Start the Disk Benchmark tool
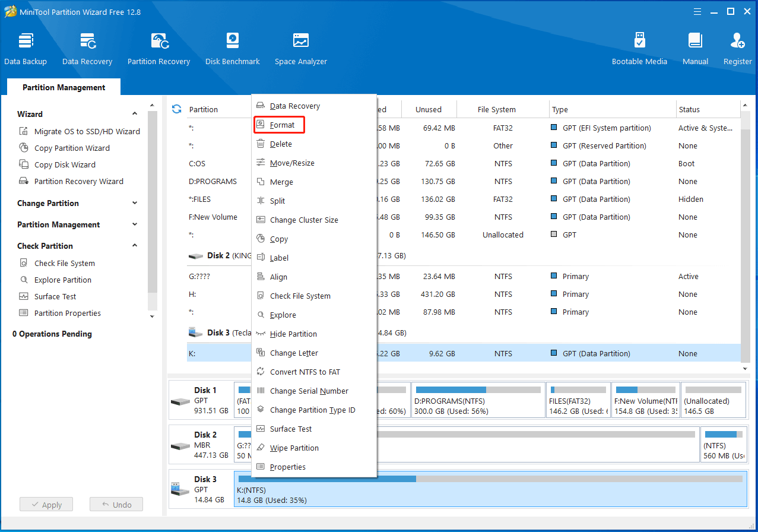 (x=232, y=47)
